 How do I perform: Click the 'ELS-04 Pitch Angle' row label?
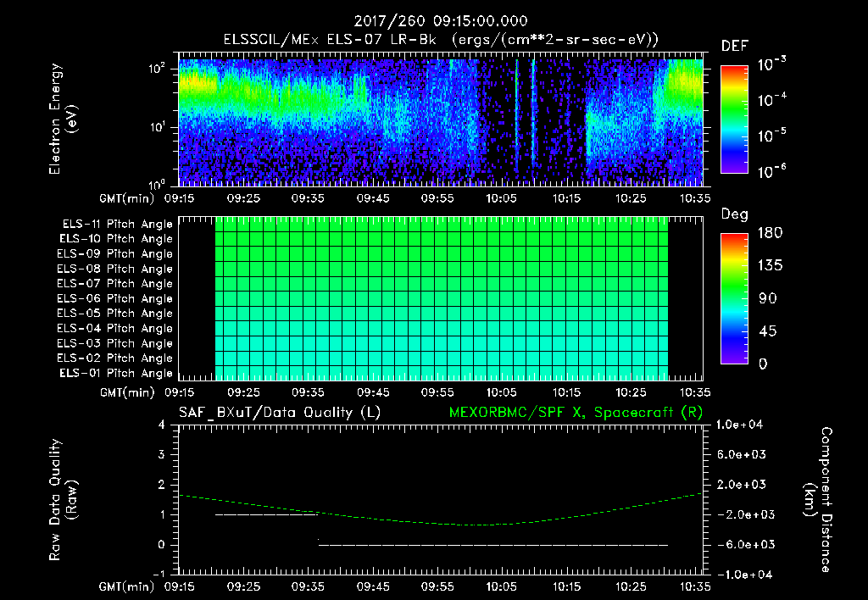[114, 328]
